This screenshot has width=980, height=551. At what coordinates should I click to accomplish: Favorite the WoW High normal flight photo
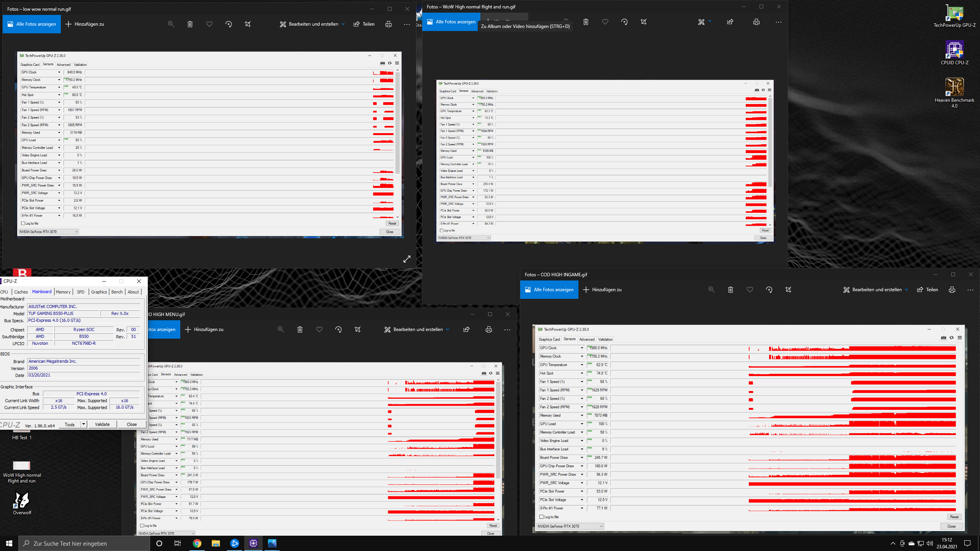(x=605, y=22)
